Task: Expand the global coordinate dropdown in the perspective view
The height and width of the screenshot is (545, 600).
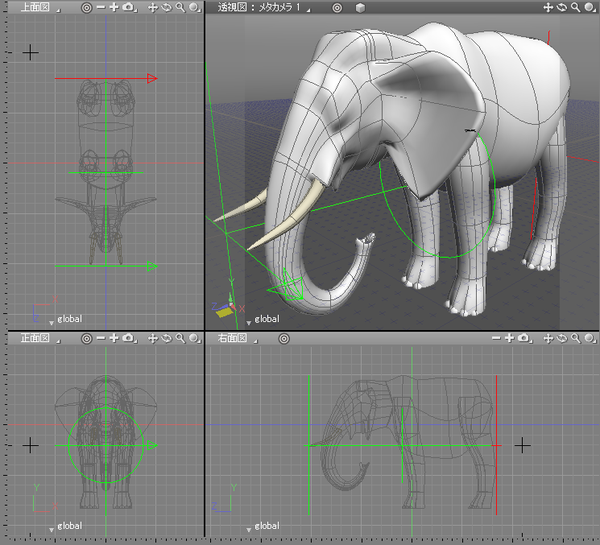Action: click(x=261, y=319)
